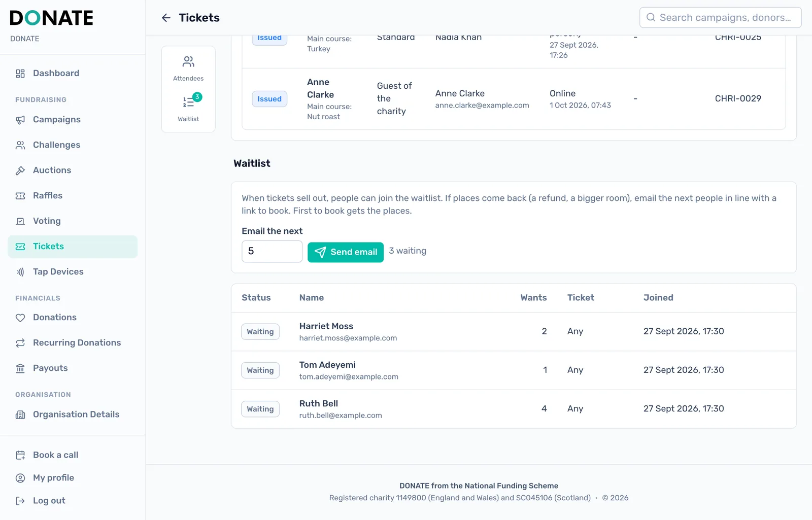Viewport: 812px width, 520px height.
Task: Click the Search campaigns, donors field
Action: coord(721,17)
